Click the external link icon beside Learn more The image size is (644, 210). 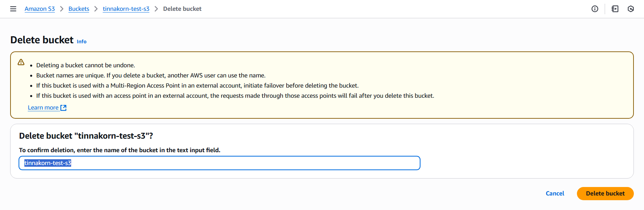[x=63, y=108]
